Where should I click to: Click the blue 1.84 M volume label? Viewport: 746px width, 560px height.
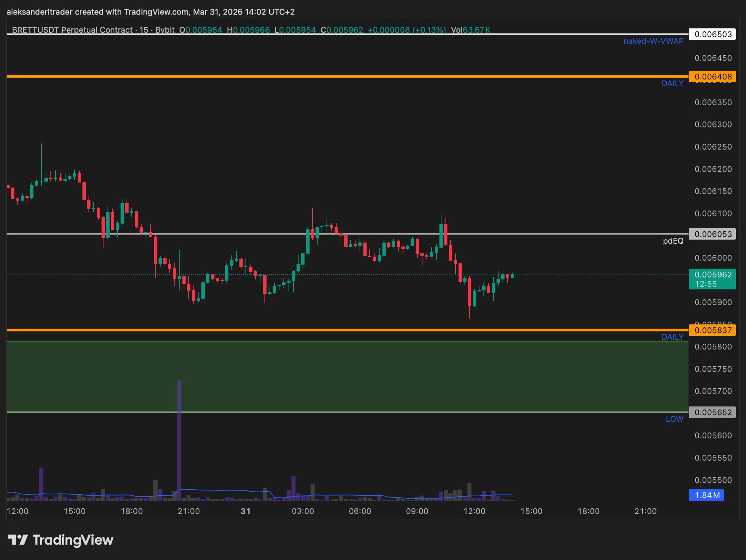(x=707, y=495)
